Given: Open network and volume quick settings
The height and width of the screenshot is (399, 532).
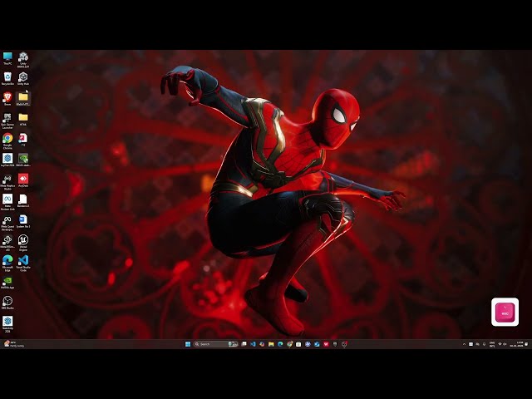Looking at the screenshot, I should pyautogui.click(x=502, y=344).
